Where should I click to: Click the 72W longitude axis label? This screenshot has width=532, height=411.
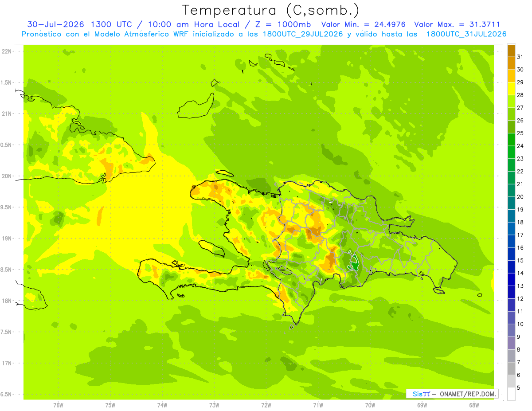pyautogui.click(x=266, y=405)
